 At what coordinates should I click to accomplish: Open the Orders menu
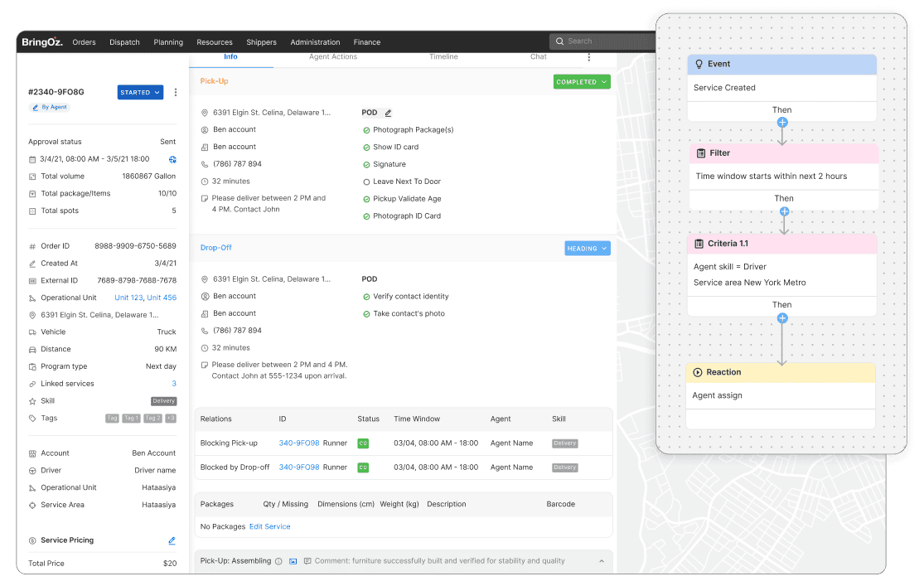pyautogui.click(x=84, y=42)
